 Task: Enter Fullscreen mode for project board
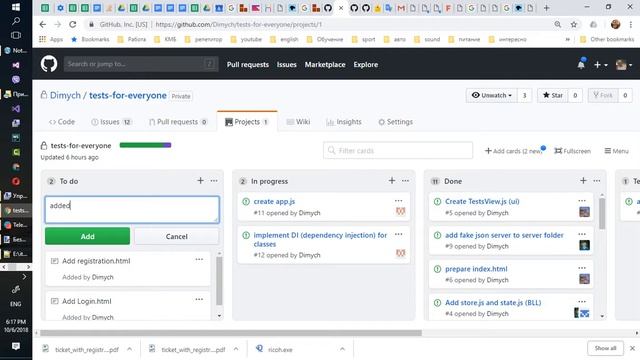coord(572,151)
